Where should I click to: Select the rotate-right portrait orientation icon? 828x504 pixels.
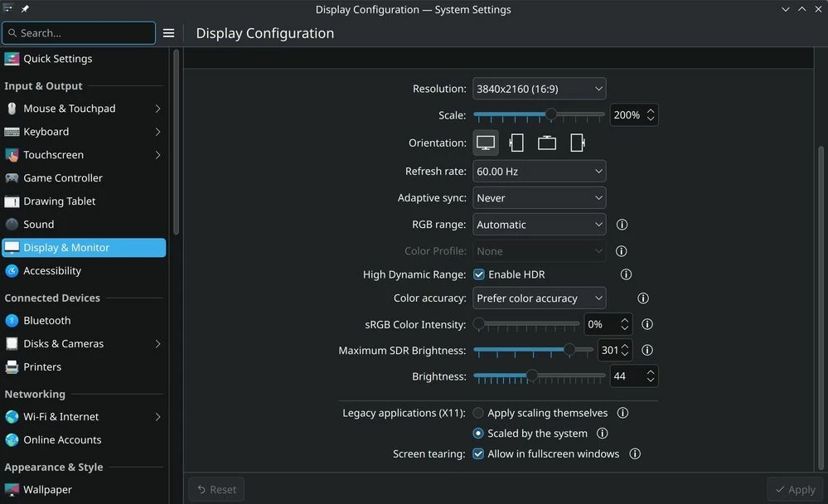(578, 143)
